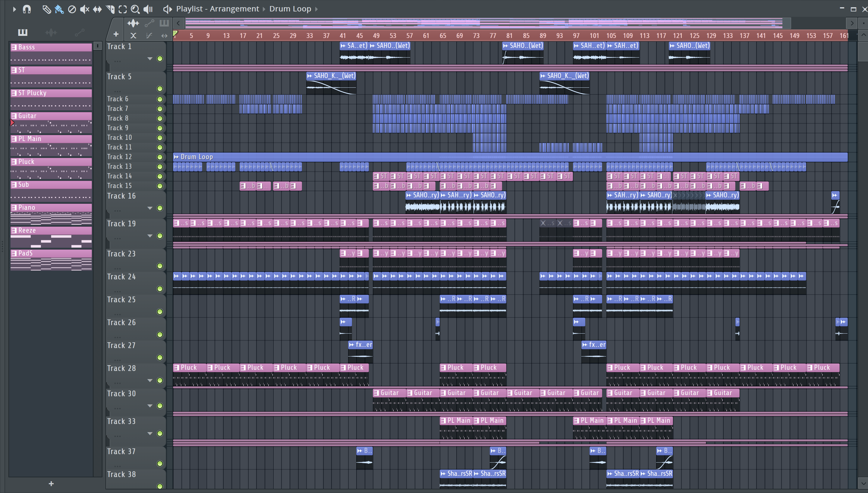This screenshot has height=493, width=868.
Task: Click the playhead marker at bar 1
Action: (x=175, y=33)
